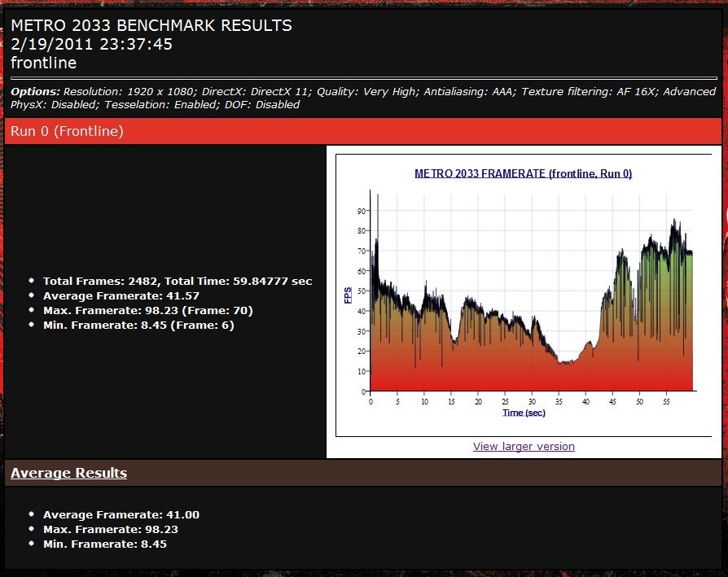Open the View larger version link
The width and height of the screenshot is (728, 577).
pyautogui.click(x=524, y=446)
